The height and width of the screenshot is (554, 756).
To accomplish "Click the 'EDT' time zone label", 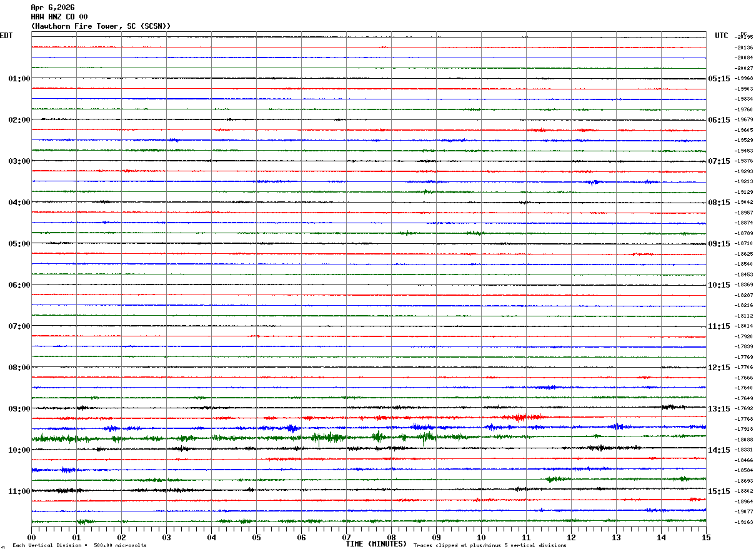I will 6,36.
